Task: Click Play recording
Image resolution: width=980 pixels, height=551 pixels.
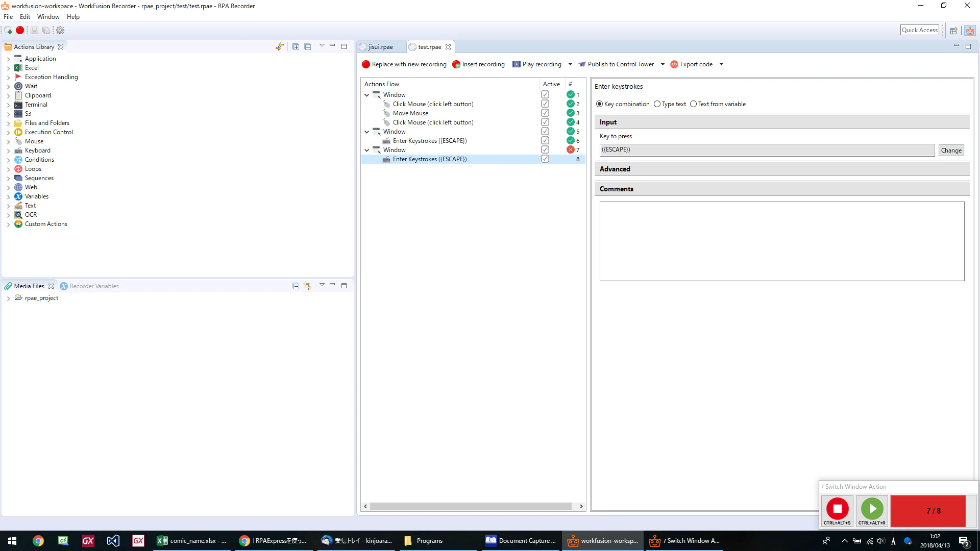Action: tap(537, 64)
